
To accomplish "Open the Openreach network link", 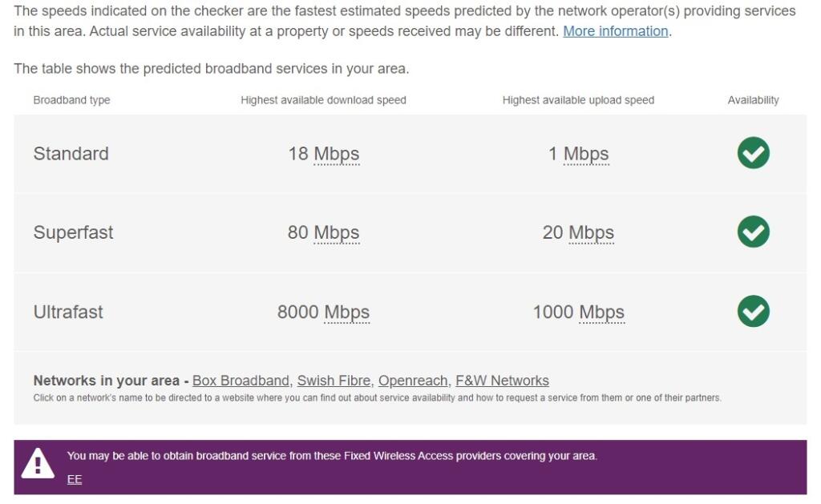I will tap(412, 381).
